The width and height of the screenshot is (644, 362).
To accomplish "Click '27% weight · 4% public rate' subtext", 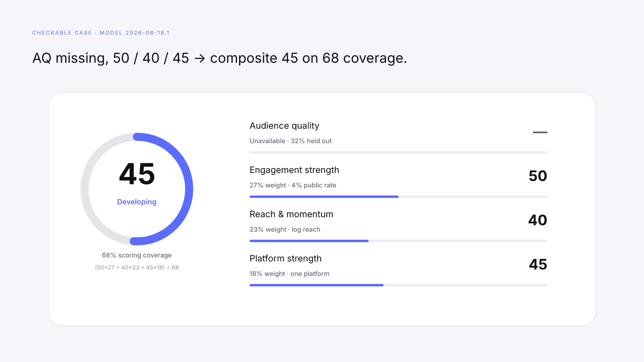I will (293, 185).
